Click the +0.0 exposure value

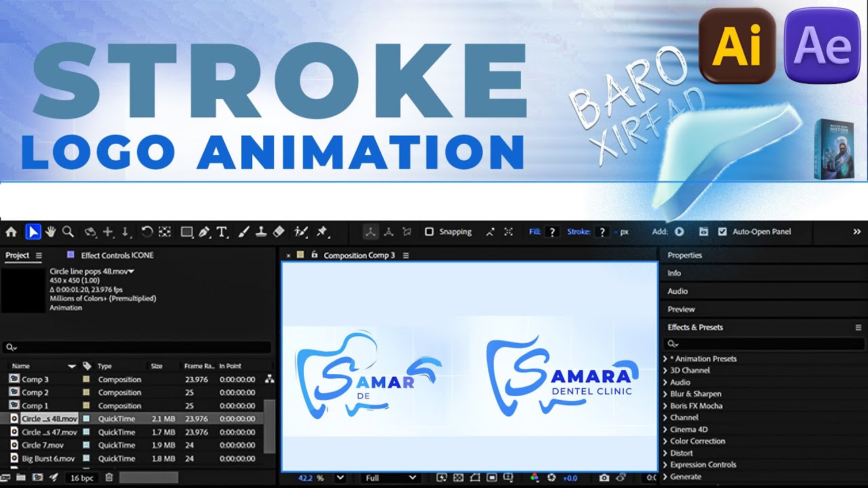click(570, 478)
